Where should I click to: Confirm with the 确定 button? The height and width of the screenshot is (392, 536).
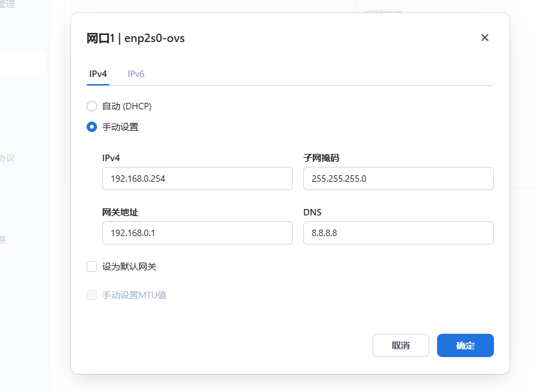pyautogui.click(x=466, y=345)
